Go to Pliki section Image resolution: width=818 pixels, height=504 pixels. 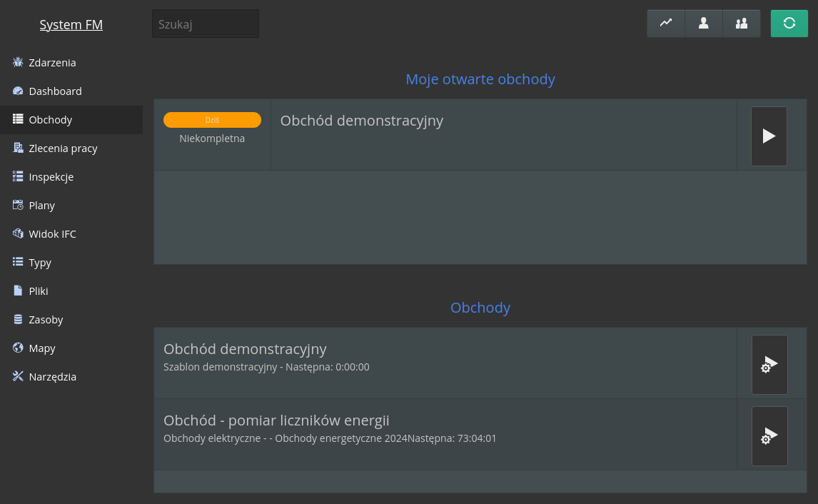(39, 291)
